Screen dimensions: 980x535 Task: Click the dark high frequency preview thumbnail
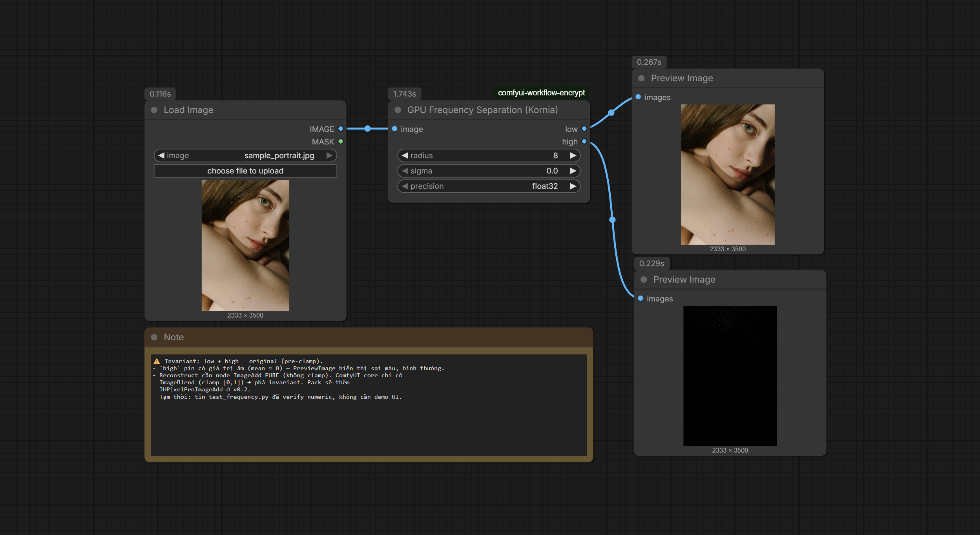tap(730, 376)
